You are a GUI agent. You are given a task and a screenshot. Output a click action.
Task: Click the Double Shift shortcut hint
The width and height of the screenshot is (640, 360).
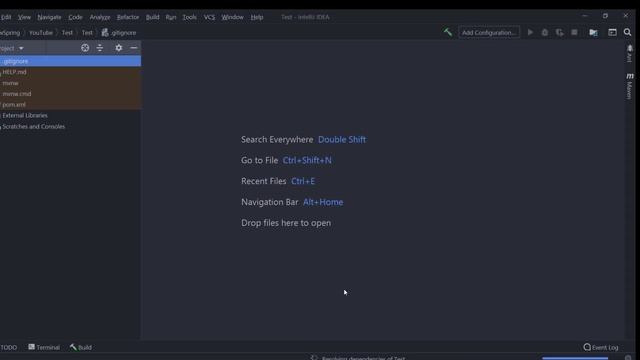point(342,140)
